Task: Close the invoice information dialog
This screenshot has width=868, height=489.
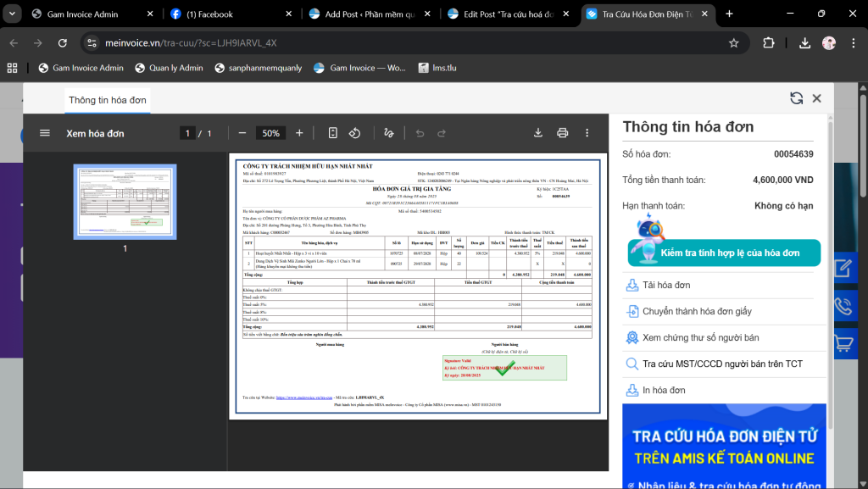Action: (817, 98)
